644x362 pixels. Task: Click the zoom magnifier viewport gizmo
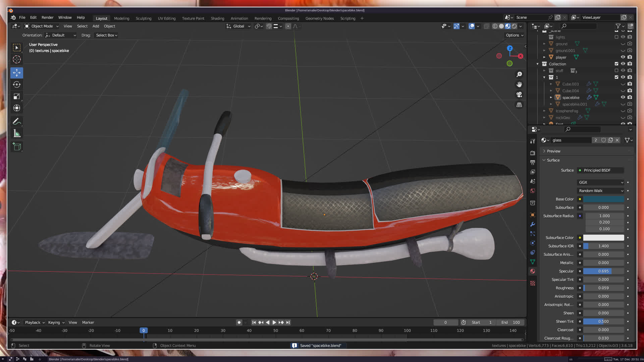click(519, 74)
